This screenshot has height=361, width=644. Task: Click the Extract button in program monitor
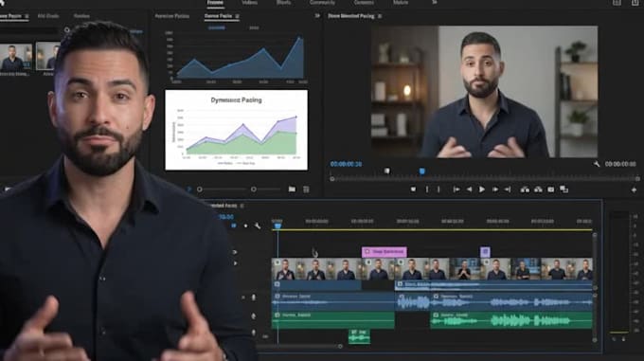538,190
